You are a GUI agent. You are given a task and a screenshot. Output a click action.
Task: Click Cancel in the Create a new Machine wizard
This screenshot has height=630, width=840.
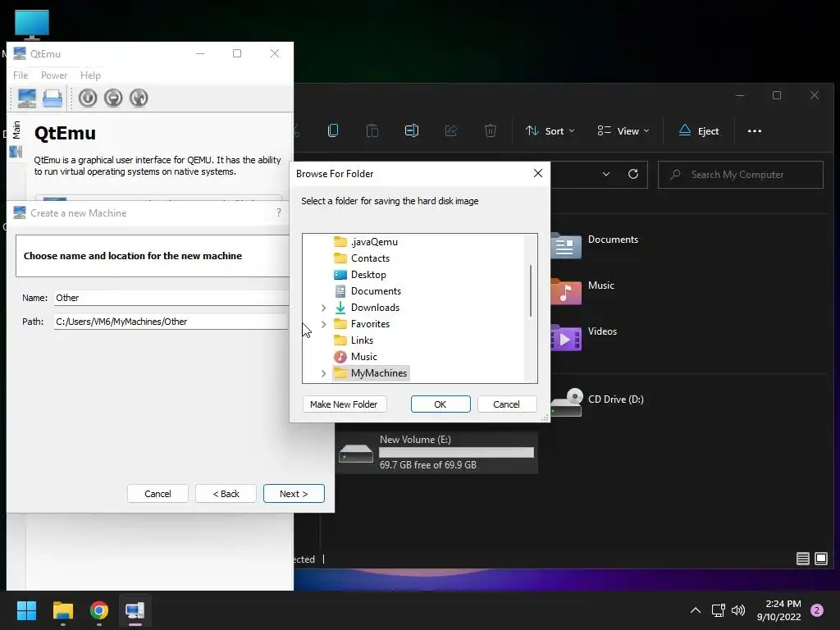point(157,494)
